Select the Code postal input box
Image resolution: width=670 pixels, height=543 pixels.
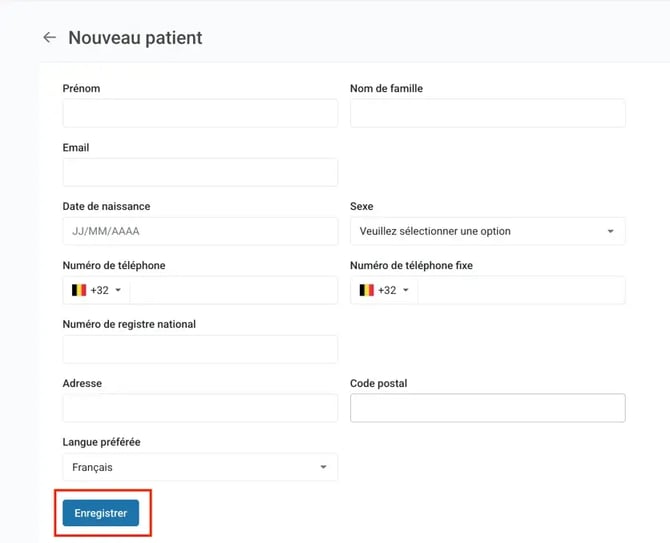[487, 408]
